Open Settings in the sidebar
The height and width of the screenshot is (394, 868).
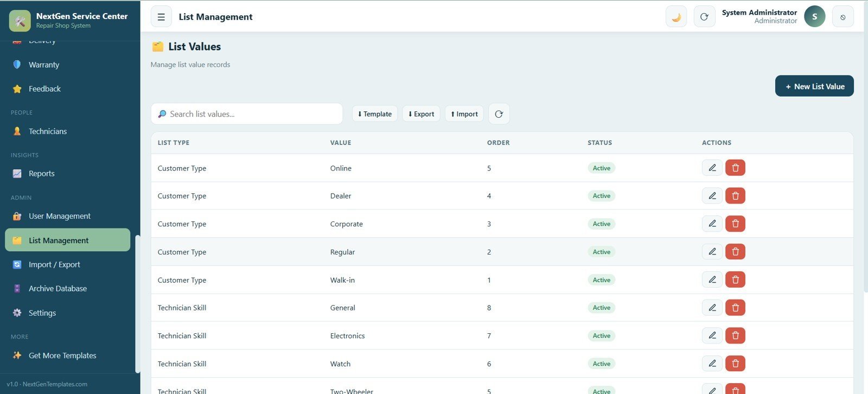click(x=67, y=313)
